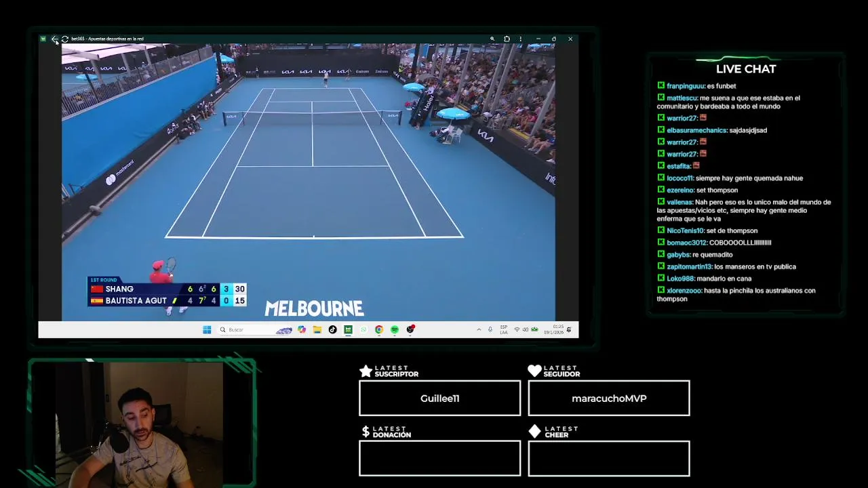Switch the ESP LAA keyboard language
Viewport: 868px width, 488px height.
(504, 330)
